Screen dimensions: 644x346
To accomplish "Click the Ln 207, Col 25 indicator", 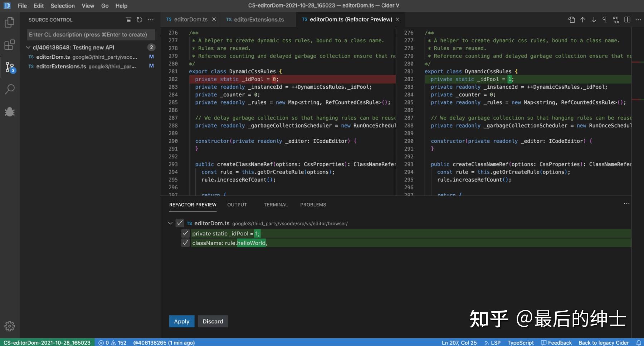I will pyautogui.click(x=459, y=343).
